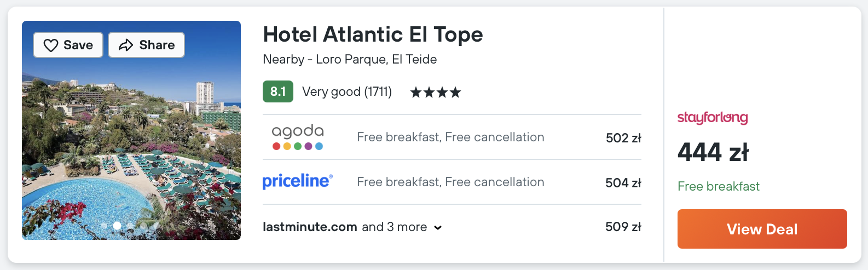The height and width of the screenshot is (270, 868).
Task: Select agoda's Free breakfast, Free cancellation offer
Action: [x=450, y=137]
